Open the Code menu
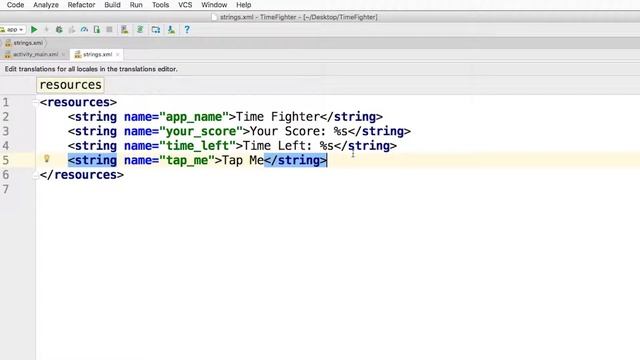Viewport: 640px width, 360px height. [16, 5]
